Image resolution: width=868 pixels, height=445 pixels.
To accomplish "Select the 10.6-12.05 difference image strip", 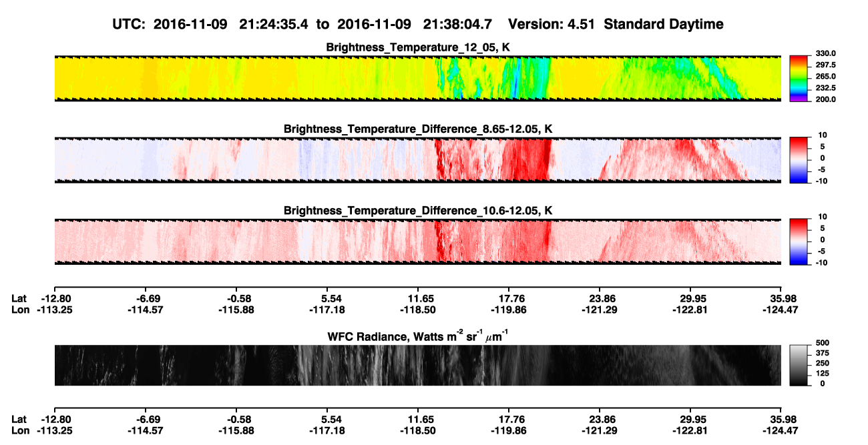I will point(417,242).
